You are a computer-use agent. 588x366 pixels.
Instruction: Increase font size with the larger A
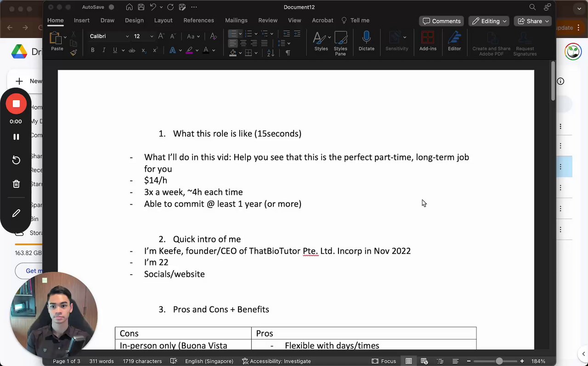tap(161, 36)
